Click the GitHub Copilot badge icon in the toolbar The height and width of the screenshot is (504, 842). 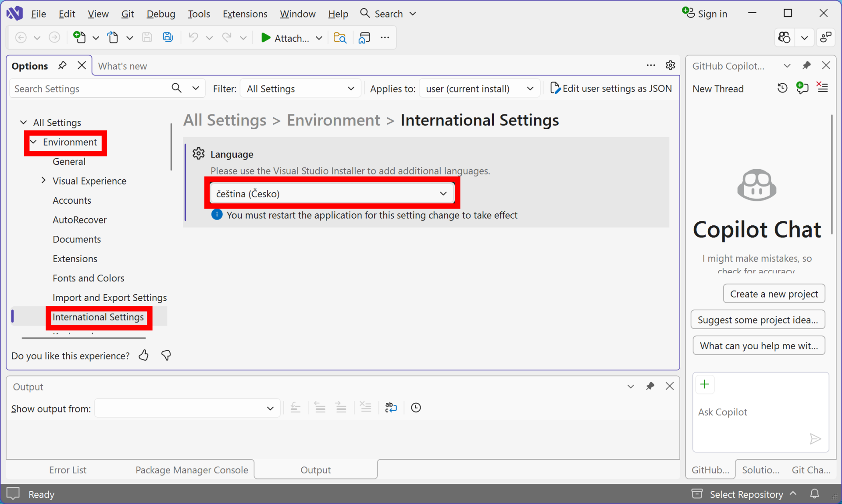click(x=785, y=38)
